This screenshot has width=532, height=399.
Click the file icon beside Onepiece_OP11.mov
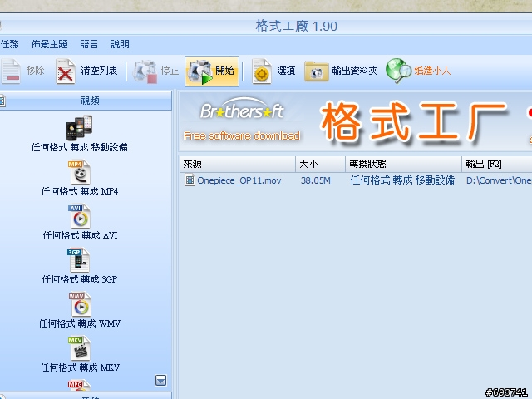pyautogui.click(x=190, y=180)
